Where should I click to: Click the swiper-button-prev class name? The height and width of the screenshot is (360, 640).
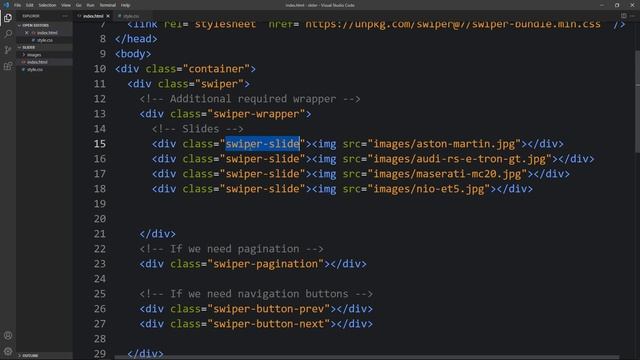coord(269,309)
